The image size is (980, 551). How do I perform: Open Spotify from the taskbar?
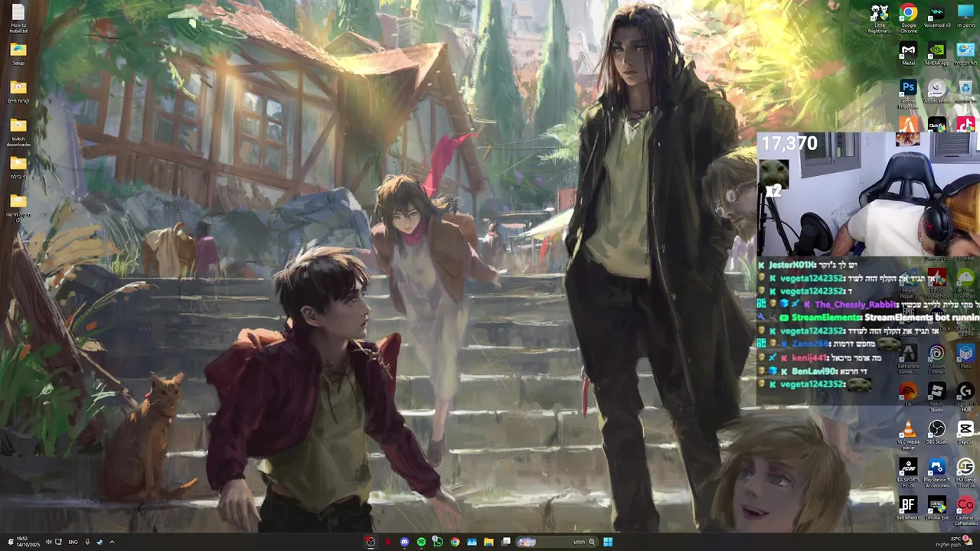coord(421,542)
